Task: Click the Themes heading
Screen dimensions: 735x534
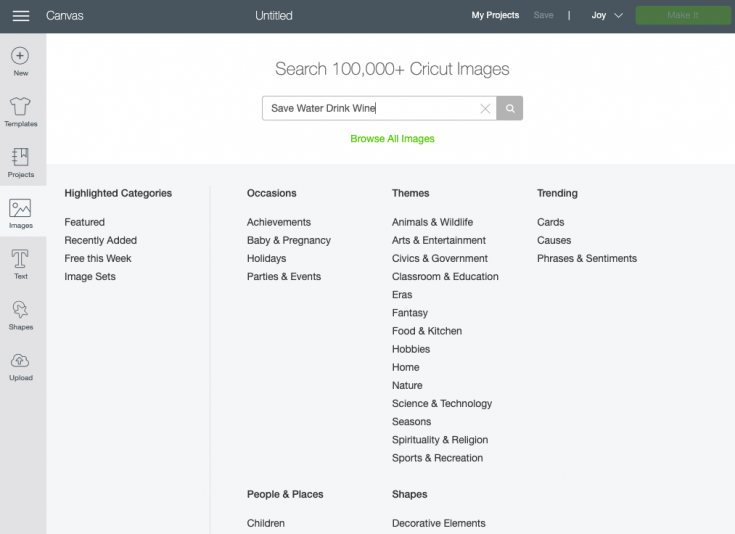Action: click(x=411, y=193)
